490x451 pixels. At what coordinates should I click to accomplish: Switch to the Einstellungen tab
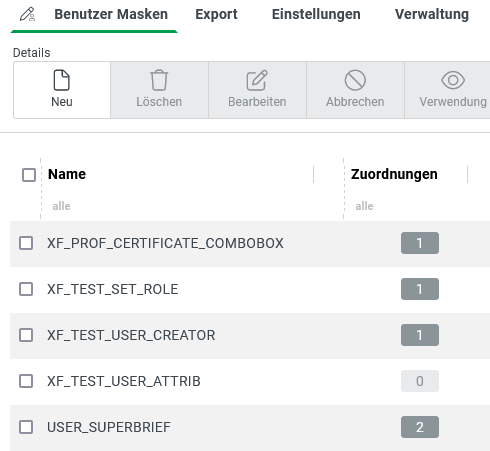316,14
